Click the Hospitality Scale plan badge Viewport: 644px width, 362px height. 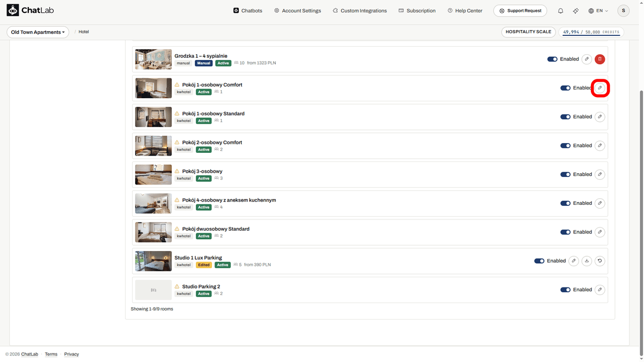point(529,32)
